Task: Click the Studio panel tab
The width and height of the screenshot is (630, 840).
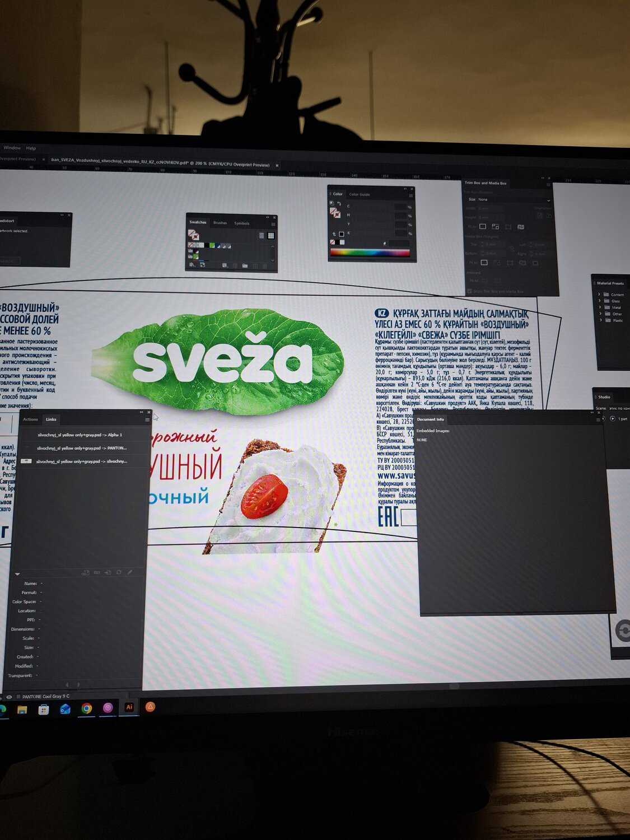Action: pyautogui.click(x=604, y=397)
